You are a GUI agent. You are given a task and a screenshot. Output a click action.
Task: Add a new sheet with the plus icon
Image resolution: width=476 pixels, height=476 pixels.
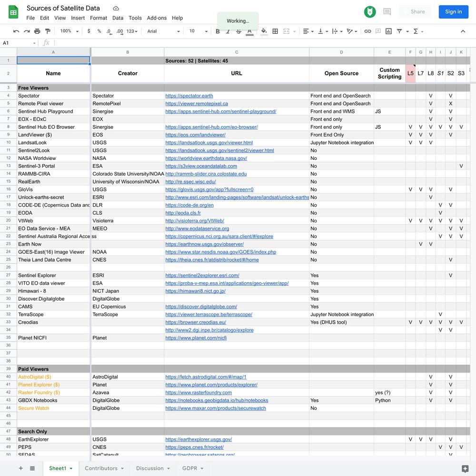(x=20, y=468)
